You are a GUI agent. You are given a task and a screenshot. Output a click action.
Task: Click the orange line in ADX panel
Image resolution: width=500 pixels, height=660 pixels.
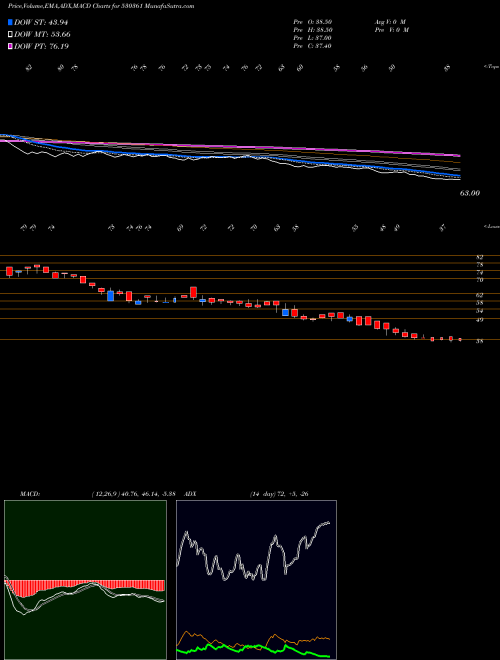(x=253, y=639)
